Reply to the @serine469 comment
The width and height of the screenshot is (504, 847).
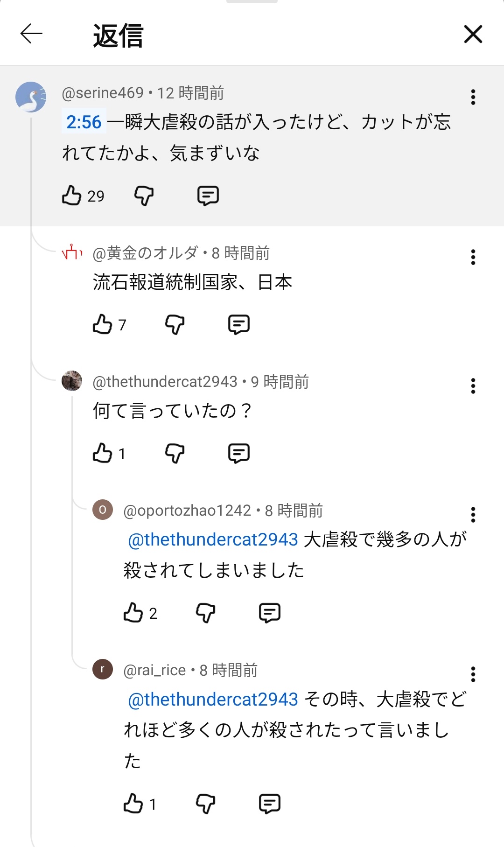[208, 196]
